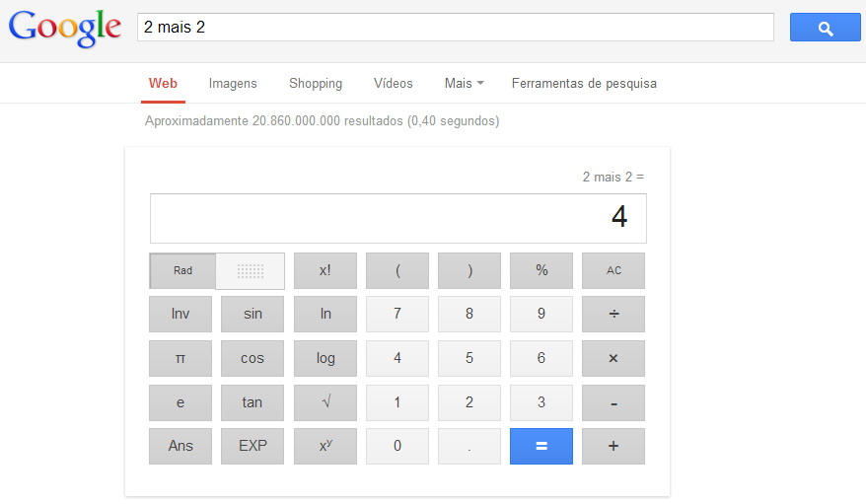Click the percent key
The image size is (866, 504).
pyautogui.click(x=541, y=270)
